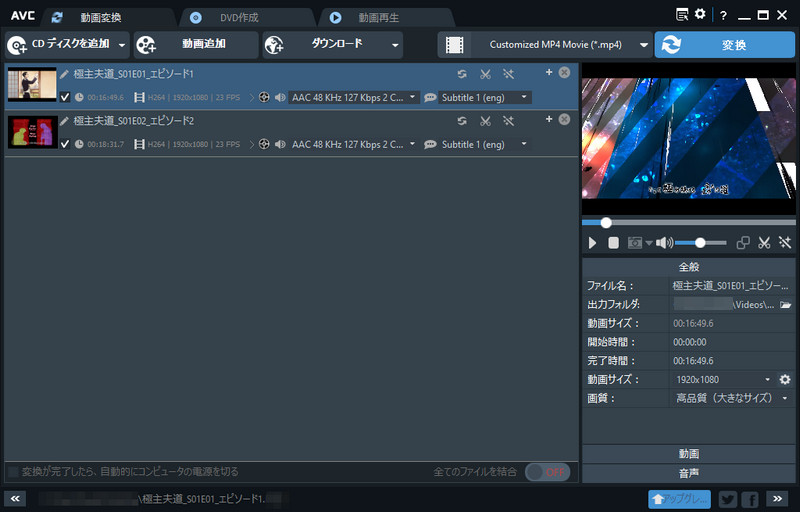
Task: Switch to the 動画再生 tab
Action: click(386, 17)
